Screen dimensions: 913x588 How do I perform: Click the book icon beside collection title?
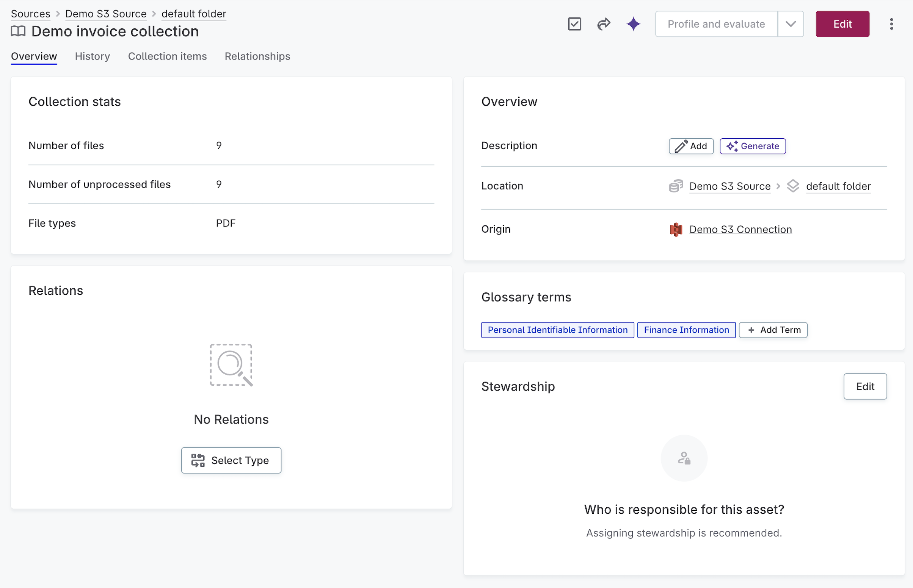18,31
